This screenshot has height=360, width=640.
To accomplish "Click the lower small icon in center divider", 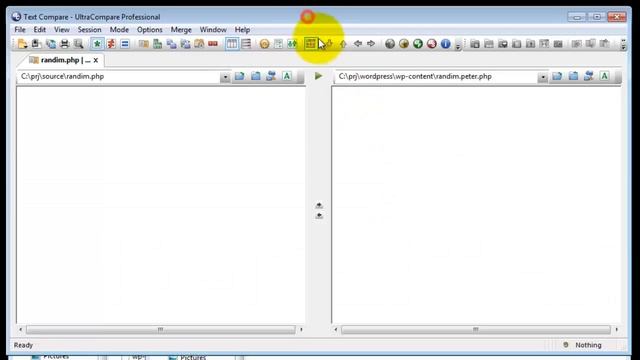I will coord(319,216).
